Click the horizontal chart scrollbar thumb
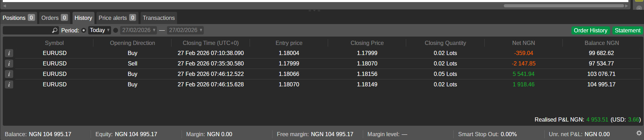Screen dimensions: 644x140 [564, 6]
